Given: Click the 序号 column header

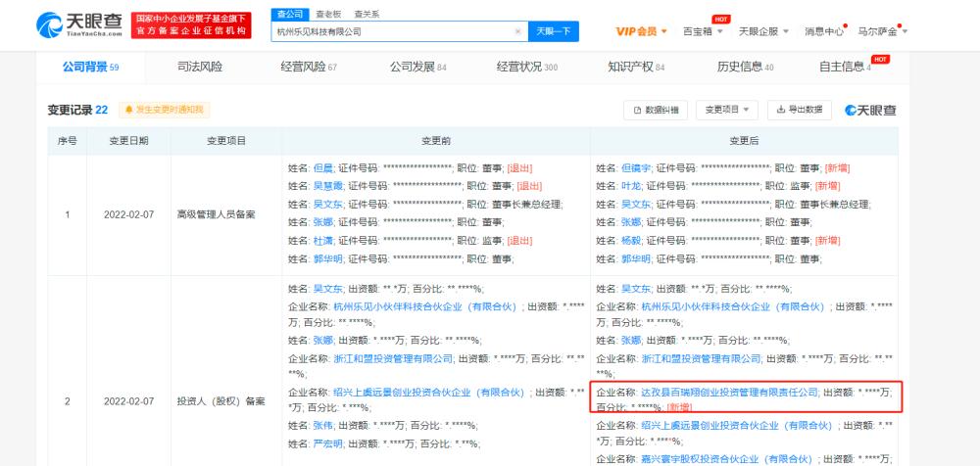Looking at the screenshot, I should coord(68,141).
